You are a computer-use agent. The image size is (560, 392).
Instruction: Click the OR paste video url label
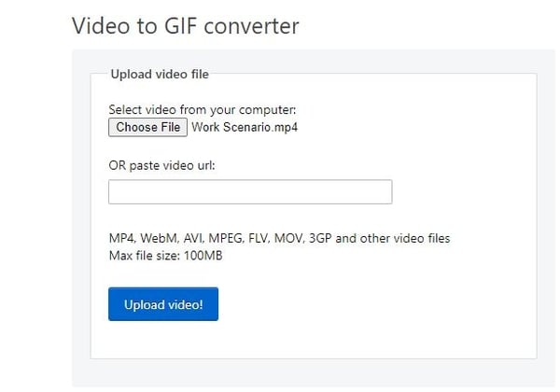161,165
